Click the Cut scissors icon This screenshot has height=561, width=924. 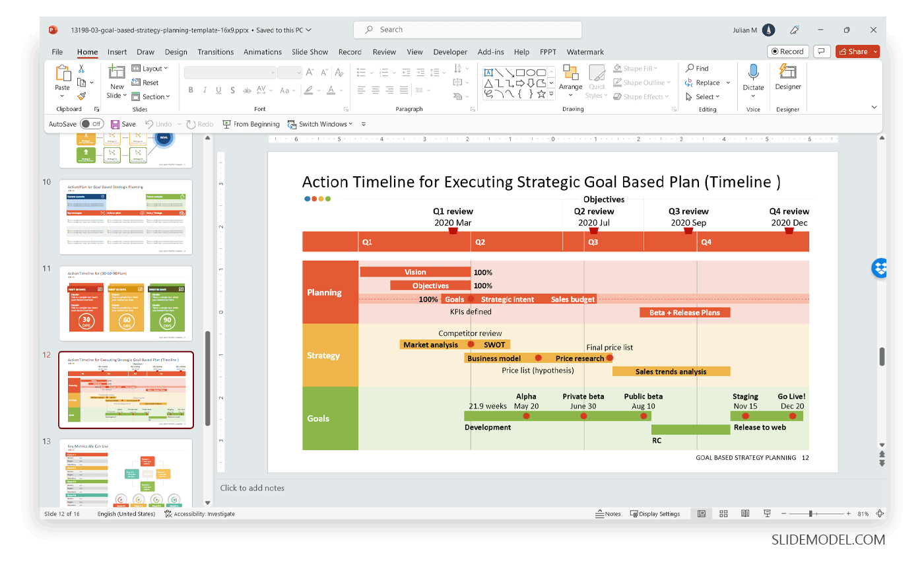[81, 69]
